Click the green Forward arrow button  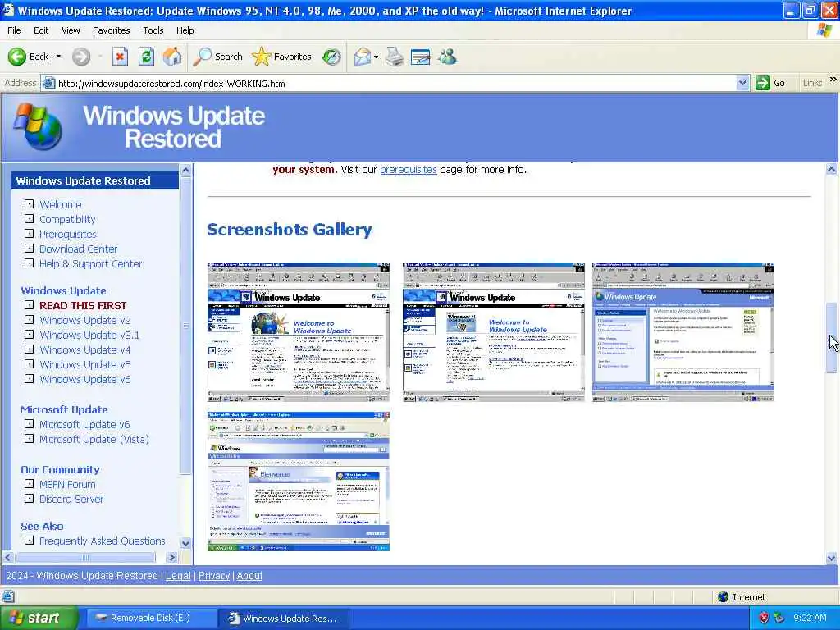(x=81, y=57)
